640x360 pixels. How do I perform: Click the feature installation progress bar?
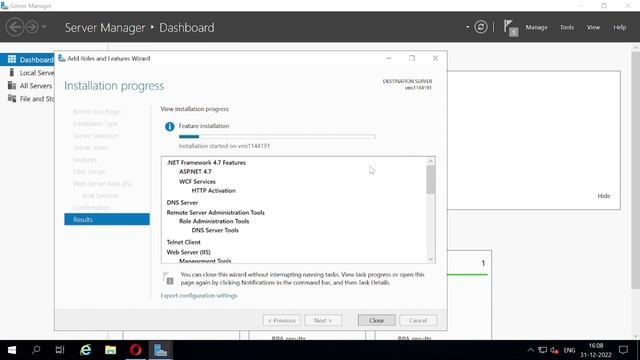(277, 137)
